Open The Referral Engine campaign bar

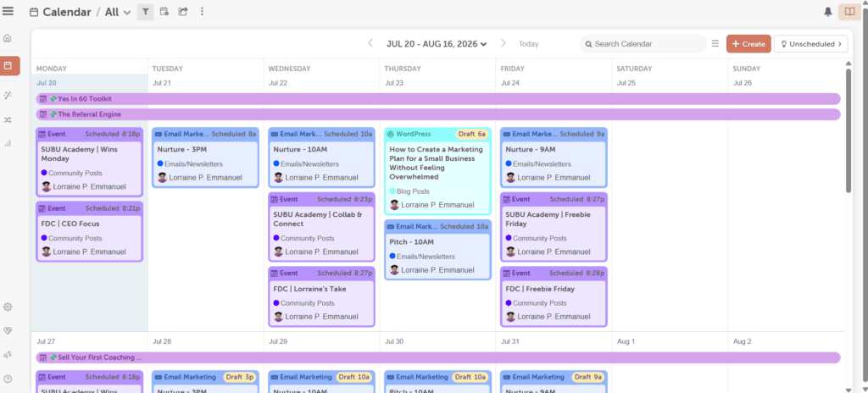pyautogui.click(x=438, y=114)
